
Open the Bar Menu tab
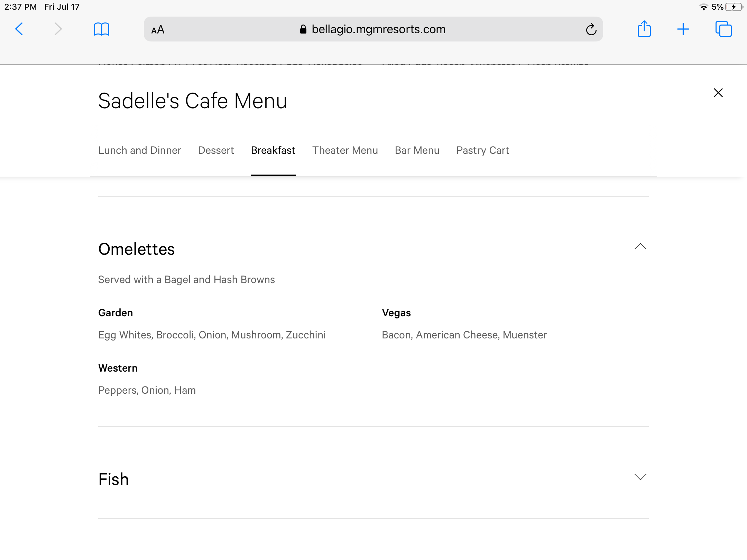[x=417, y=150]
